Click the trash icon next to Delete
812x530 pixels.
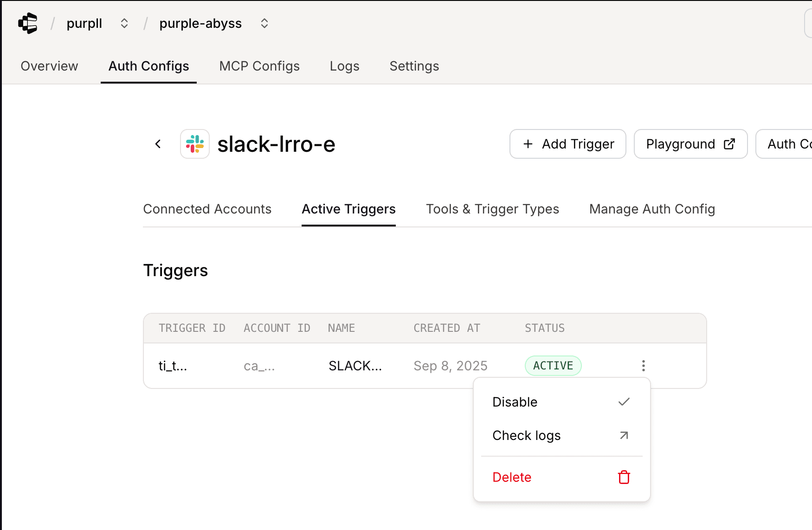[624, 477]
